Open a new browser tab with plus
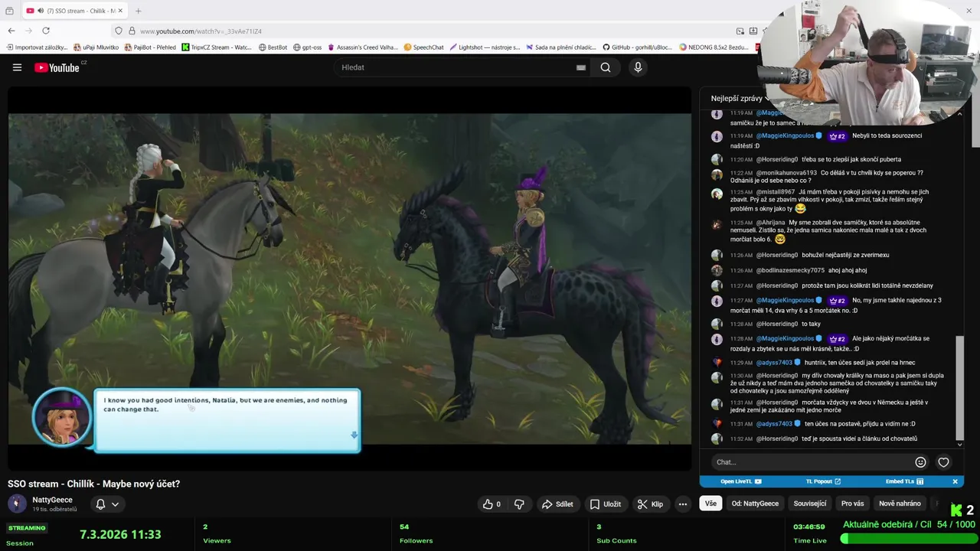 [139, 11]
